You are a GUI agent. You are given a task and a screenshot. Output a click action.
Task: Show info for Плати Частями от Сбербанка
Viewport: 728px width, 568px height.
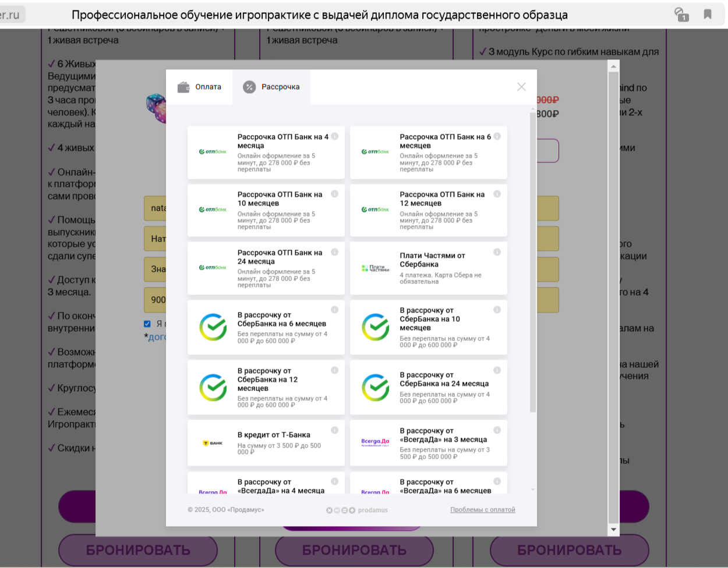(x=497, y=252)
